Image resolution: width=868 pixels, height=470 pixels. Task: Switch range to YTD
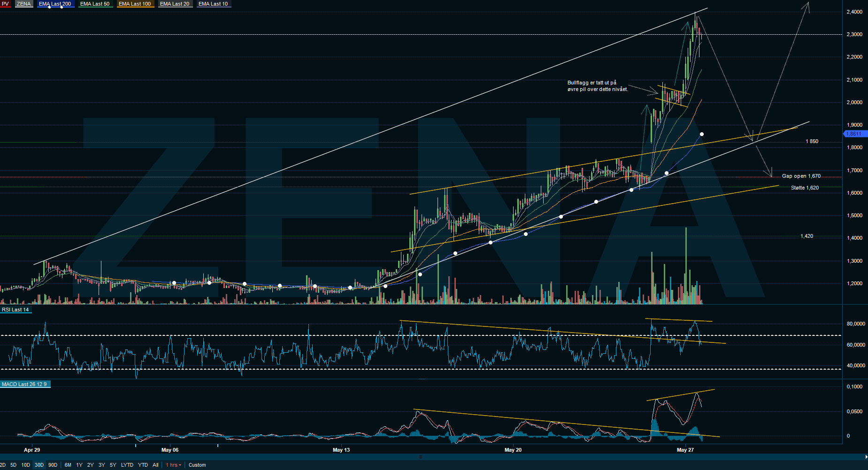click(143, 465)
